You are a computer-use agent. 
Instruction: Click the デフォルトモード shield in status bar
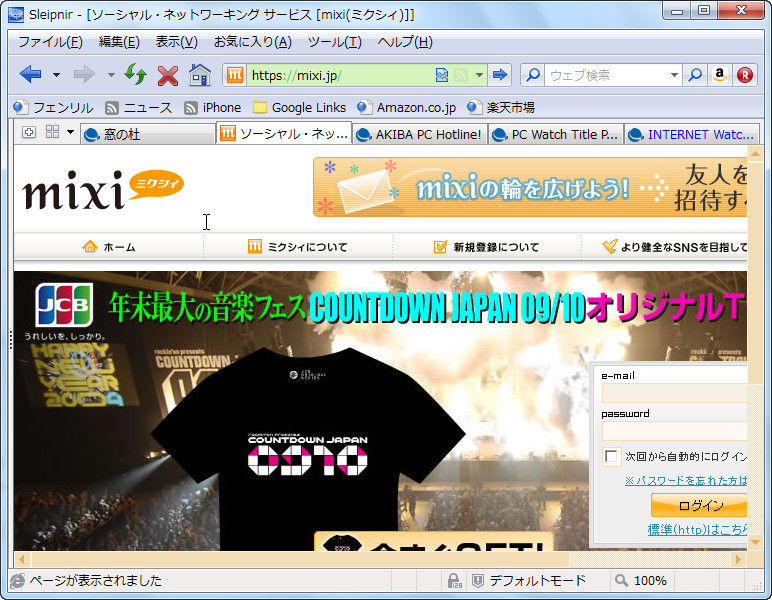(478, 581)
